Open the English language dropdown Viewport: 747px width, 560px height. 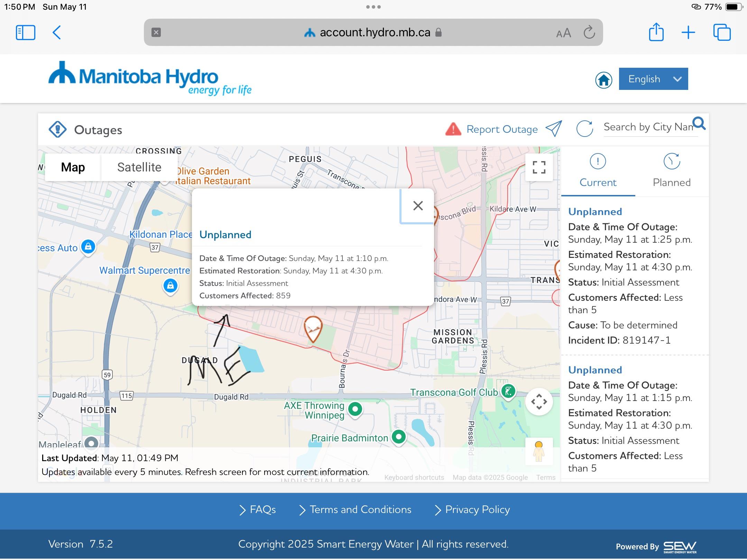click(653, 79)
